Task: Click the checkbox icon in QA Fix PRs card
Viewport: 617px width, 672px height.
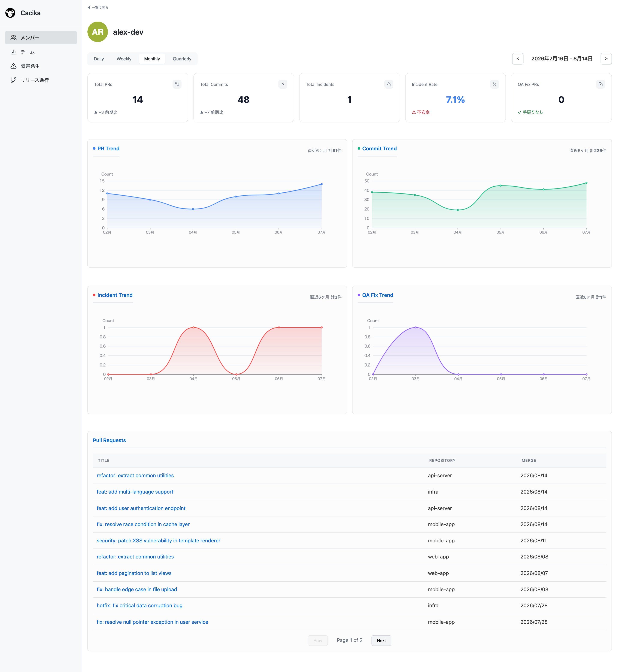Action: pyautogui.click(x=600, y=84)
